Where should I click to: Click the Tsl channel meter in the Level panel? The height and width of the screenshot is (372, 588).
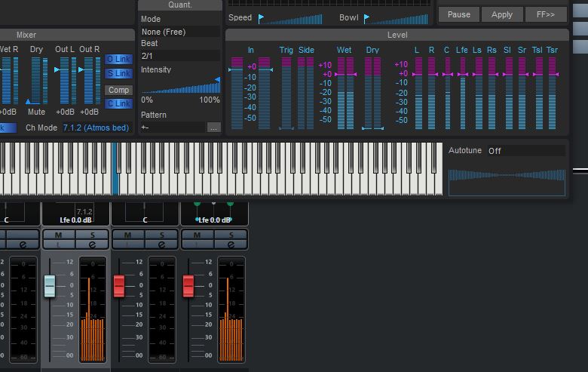[x=539, y=93]
